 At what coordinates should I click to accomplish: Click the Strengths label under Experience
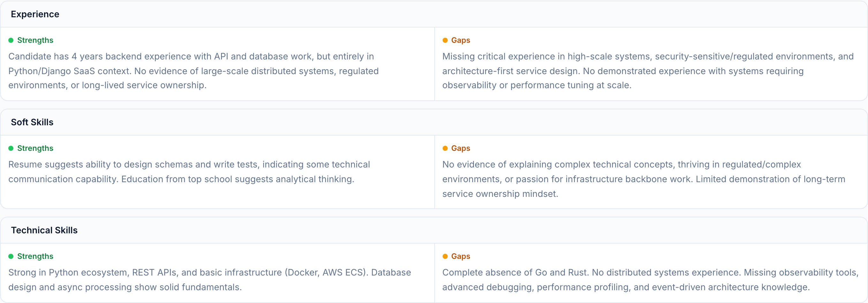tap(35, 41)
